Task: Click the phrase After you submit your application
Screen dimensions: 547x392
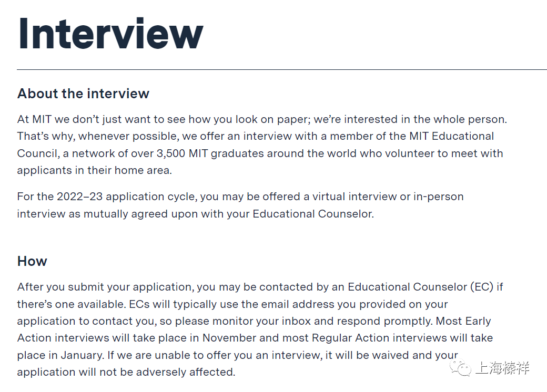Action: click(105, 287)
